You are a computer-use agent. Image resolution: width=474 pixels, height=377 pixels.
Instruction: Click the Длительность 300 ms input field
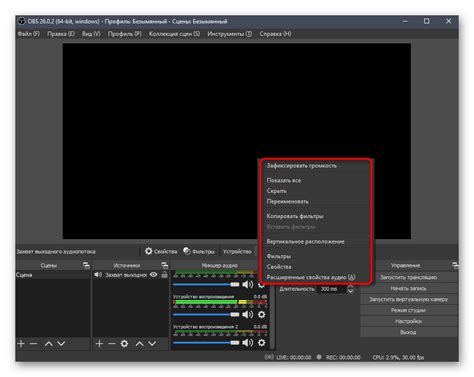332,289
